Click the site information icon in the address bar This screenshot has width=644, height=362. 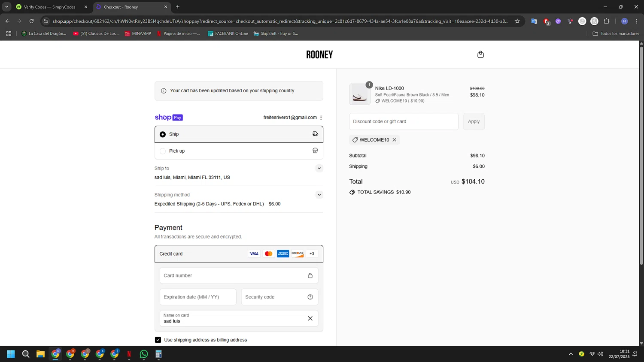tap(46, 21)
